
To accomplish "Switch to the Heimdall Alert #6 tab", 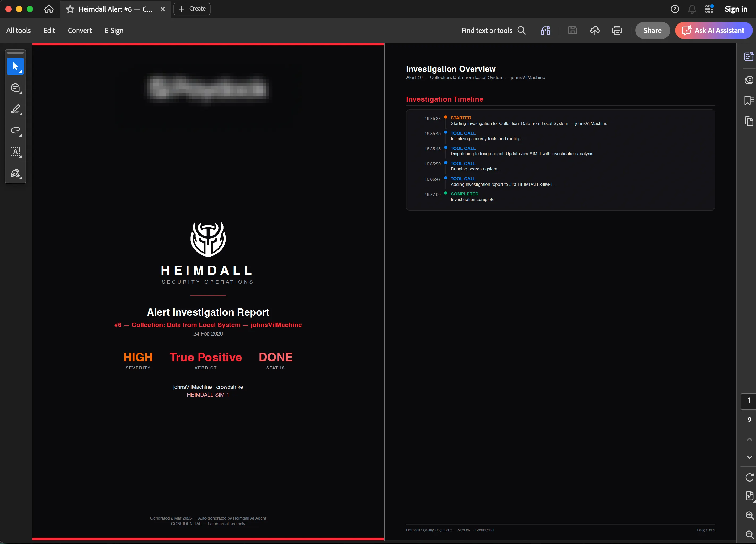I will click(x=115, y=9).
